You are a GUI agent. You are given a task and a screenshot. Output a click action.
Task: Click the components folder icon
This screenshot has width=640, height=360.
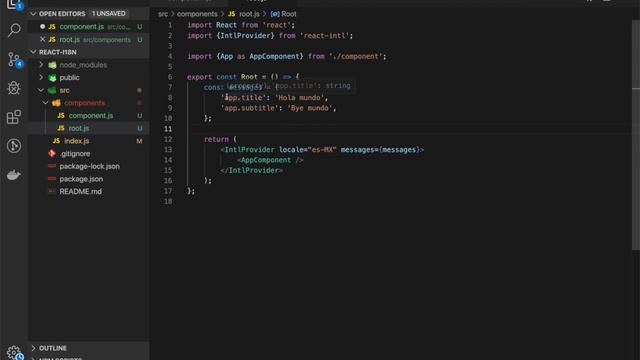(x=56, y=103)
